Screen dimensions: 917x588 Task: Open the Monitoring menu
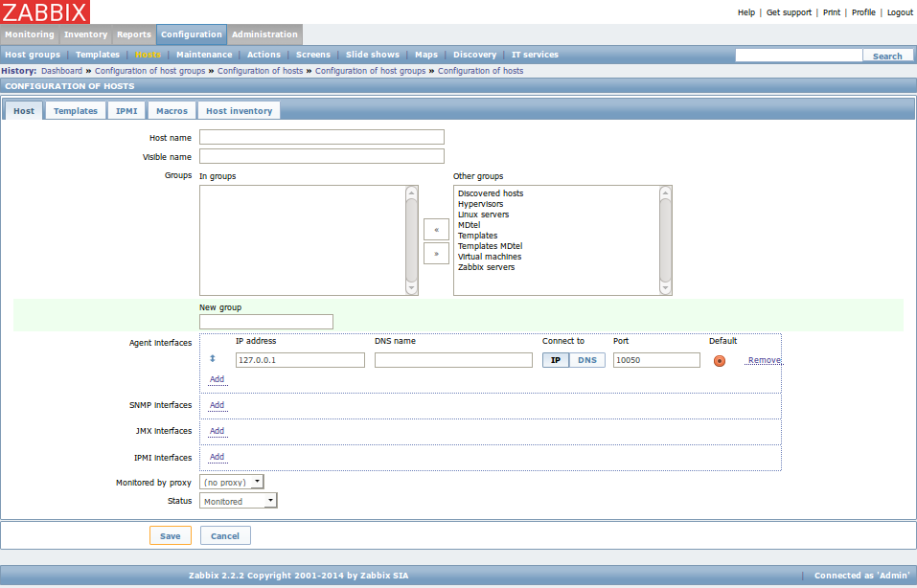pyautogui.click(x=30, y=34)
